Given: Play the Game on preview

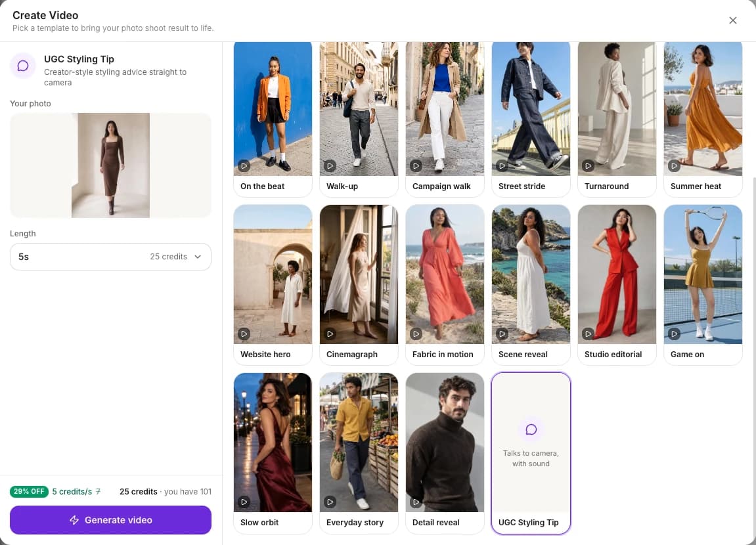Looking at the screenshot, I should coord(674,334).
